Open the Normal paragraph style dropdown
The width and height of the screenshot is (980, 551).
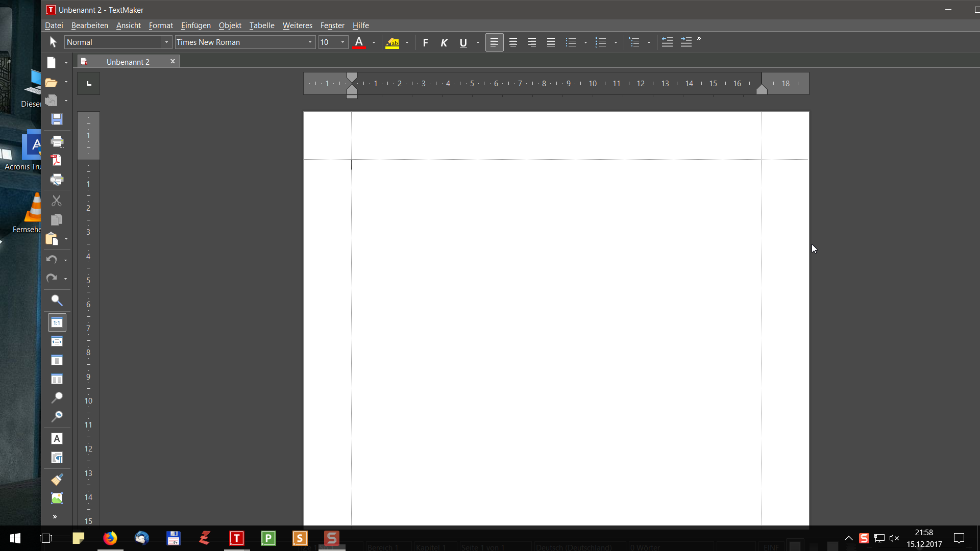(166, 42)
